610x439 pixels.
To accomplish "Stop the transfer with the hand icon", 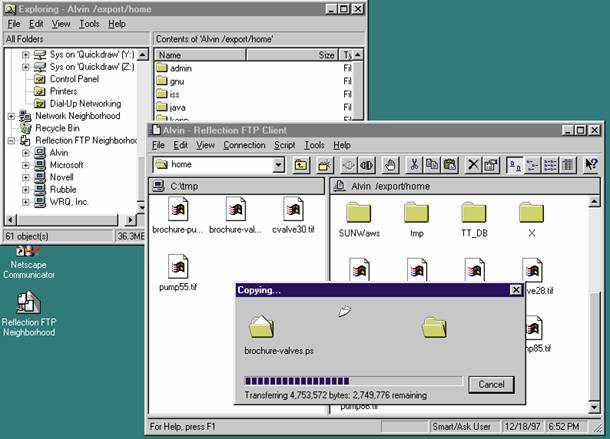I will (390, 165).
